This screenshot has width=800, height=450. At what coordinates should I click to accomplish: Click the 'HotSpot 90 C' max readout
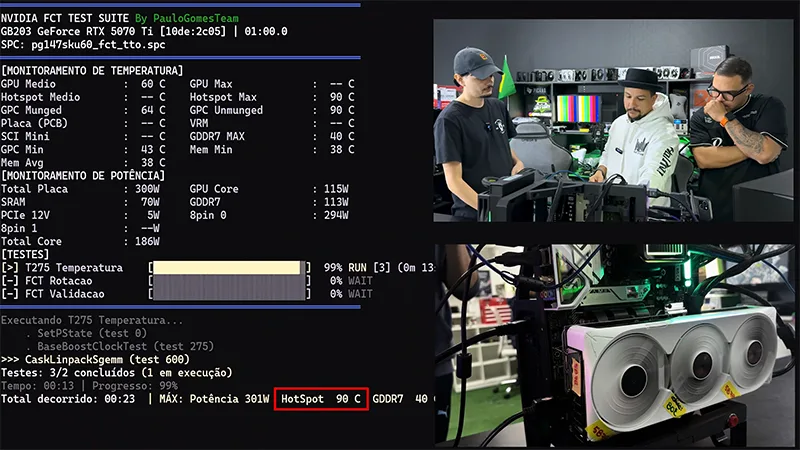[x=321, y=399]
